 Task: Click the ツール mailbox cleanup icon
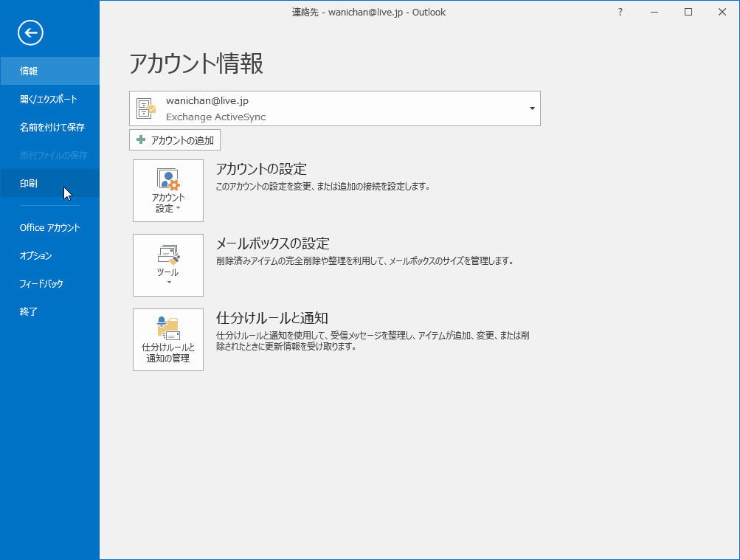[x=168, y=255]
